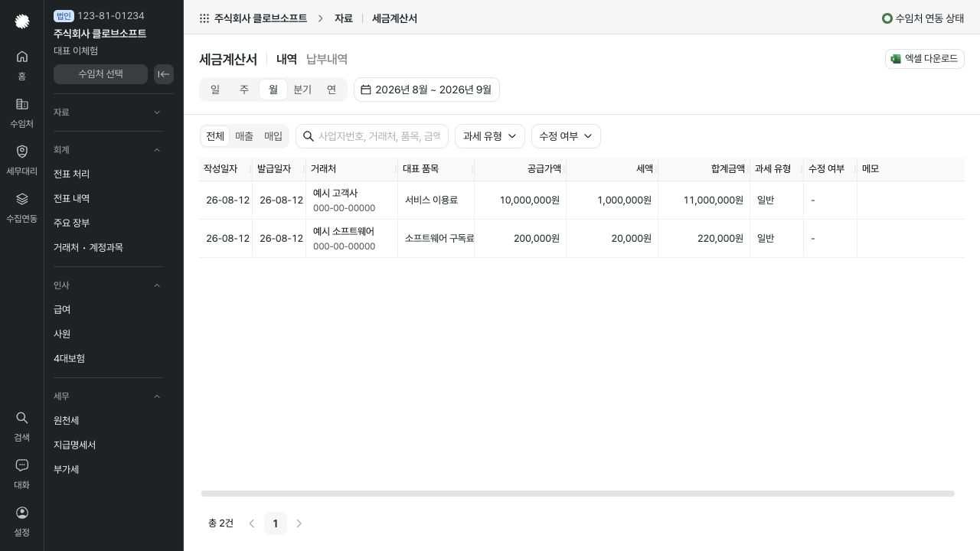Image resolution: width=980 pixels, height=551 pixels.
Task: Click 엑셀 다운로드 button
Action: [924, 59]
